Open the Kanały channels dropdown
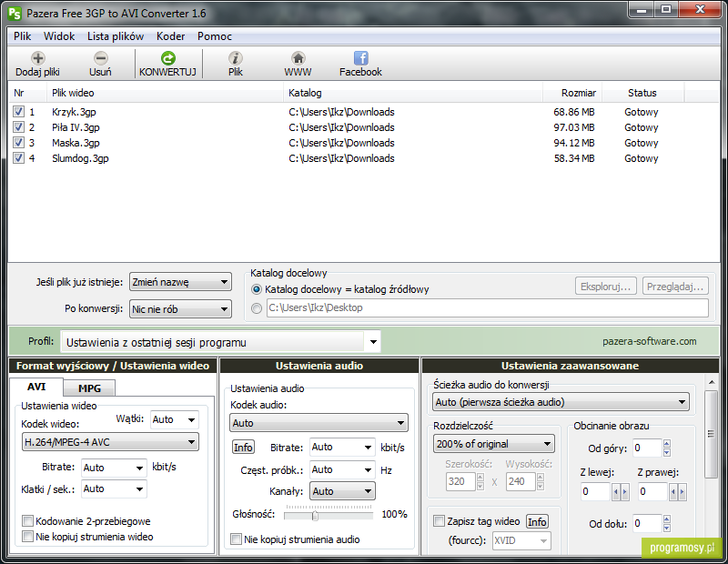This screenshot has height=564, width=728. coord(342,491)
